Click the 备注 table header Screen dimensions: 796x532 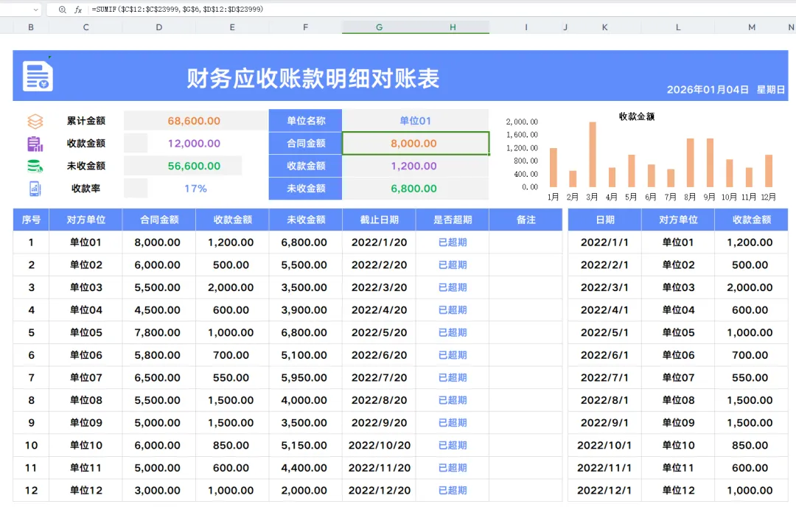pos(526,220)
